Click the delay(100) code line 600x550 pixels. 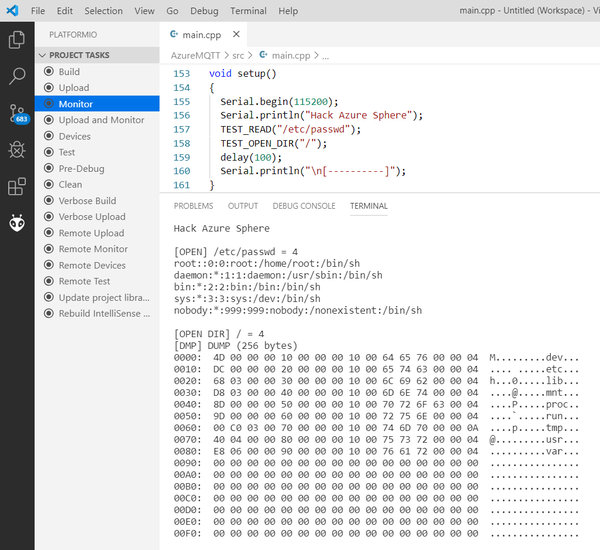[x=251, y=157]
